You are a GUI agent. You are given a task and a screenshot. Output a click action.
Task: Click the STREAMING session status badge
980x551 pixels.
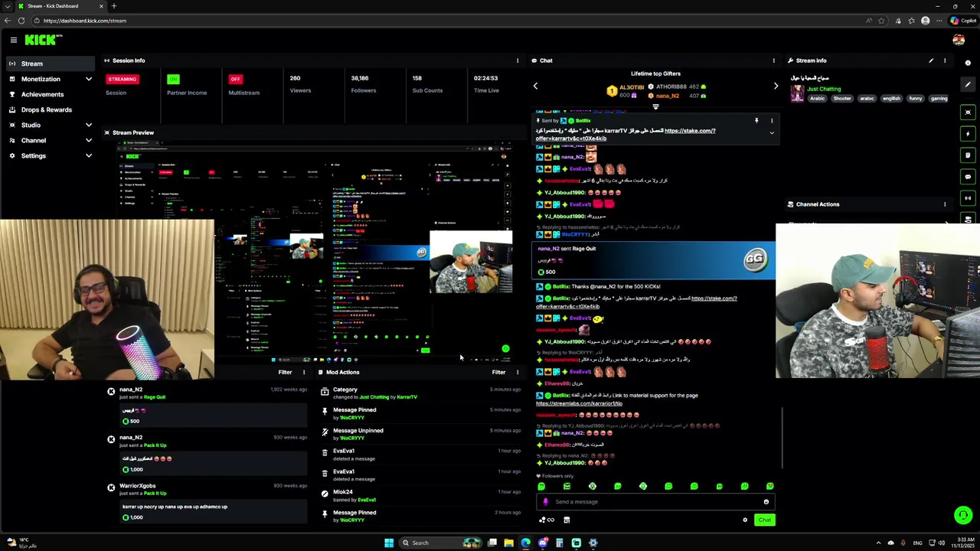tap(122, 79)
